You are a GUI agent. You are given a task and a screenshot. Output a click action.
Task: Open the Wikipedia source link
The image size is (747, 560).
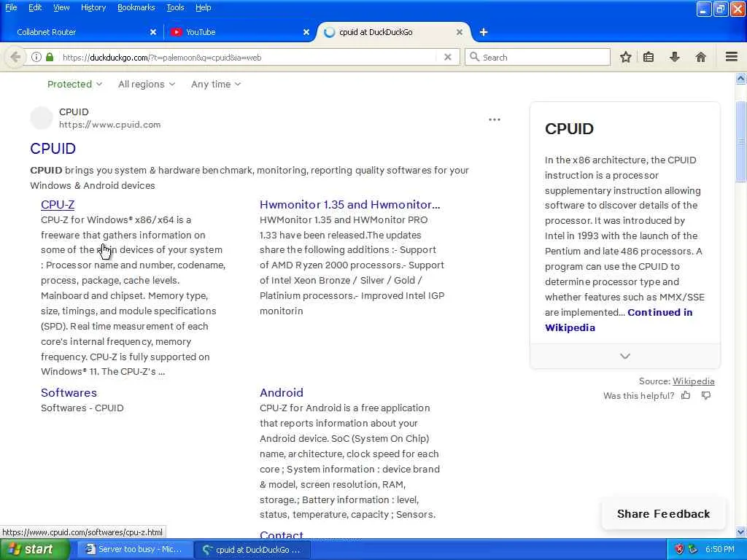point(693,381)
